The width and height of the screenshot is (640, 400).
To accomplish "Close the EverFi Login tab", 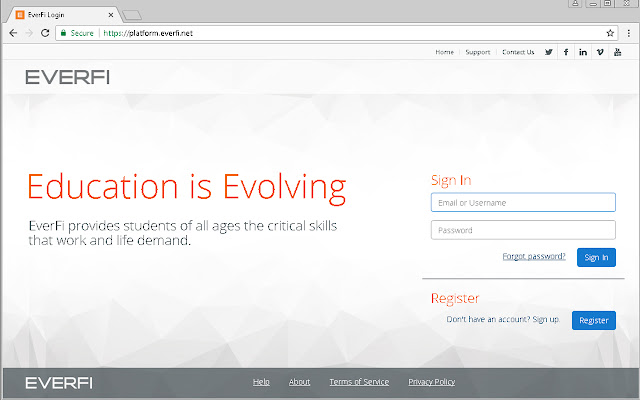I will (111, 15).
